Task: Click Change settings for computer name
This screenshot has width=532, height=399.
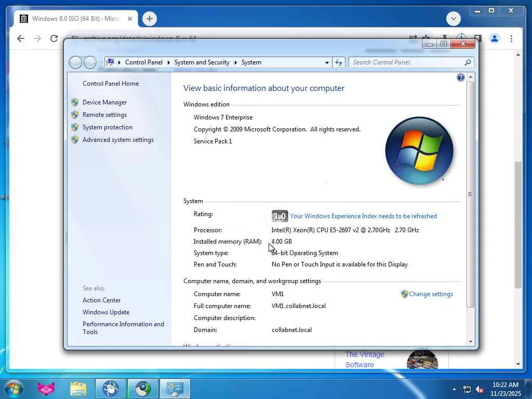Action: tap(431, 294)
